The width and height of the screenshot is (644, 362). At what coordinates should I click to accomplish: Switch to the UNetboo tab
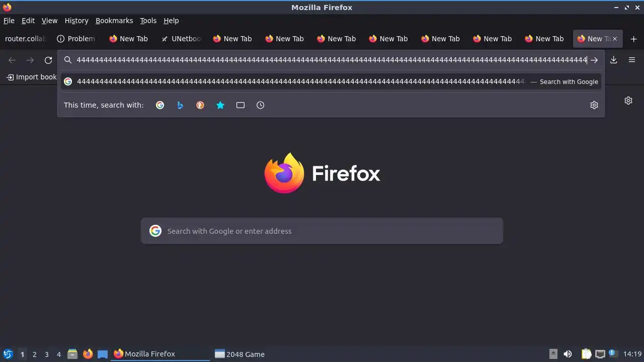(x=181, y=39)
